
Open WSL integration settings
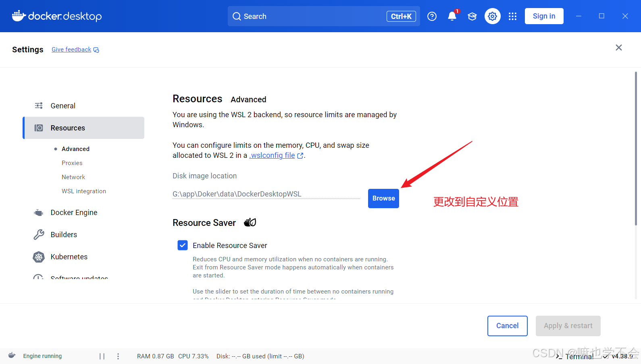click(x=84, y=191)
